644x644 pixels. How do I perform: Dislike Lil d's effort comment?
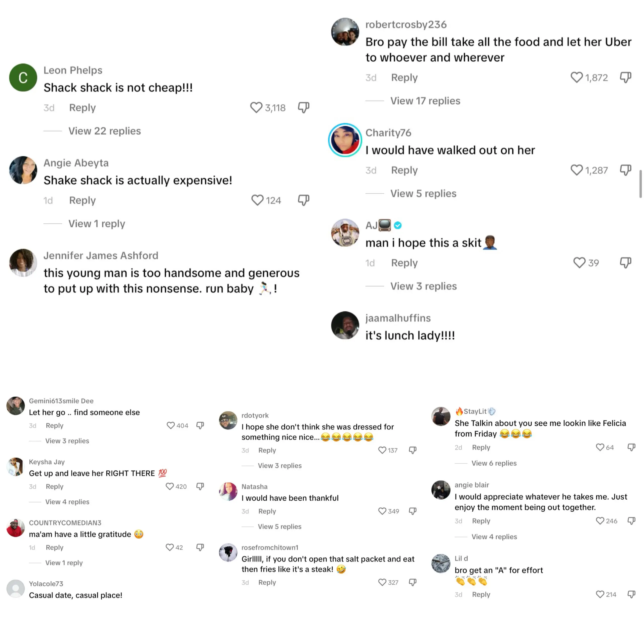click(x=631, y=594)
